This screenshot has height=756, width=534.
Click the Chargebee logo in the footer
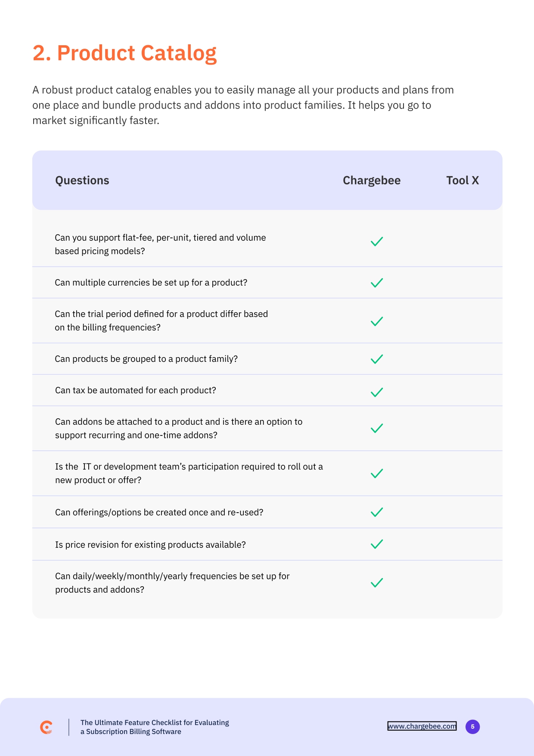tap(46, 727)
